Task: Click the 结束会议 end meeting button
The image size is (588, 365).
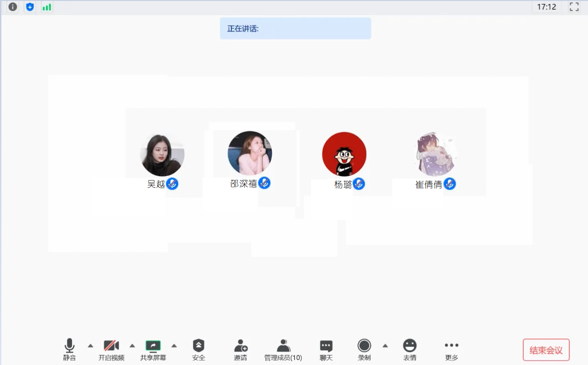Action: 546,350
